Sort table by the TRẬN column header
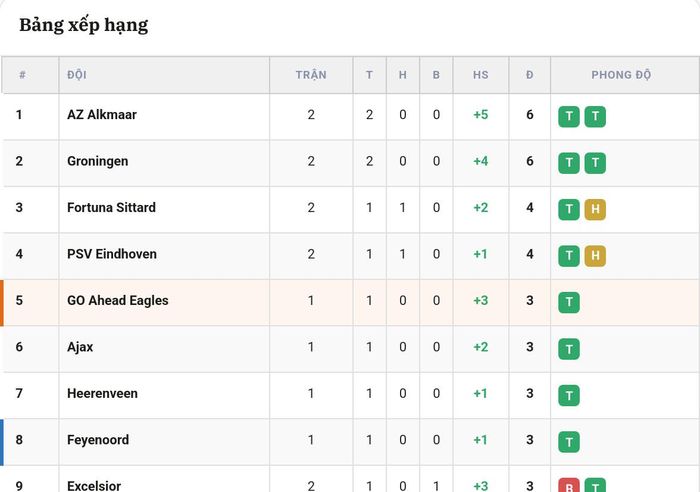 (x=311, y=75)
